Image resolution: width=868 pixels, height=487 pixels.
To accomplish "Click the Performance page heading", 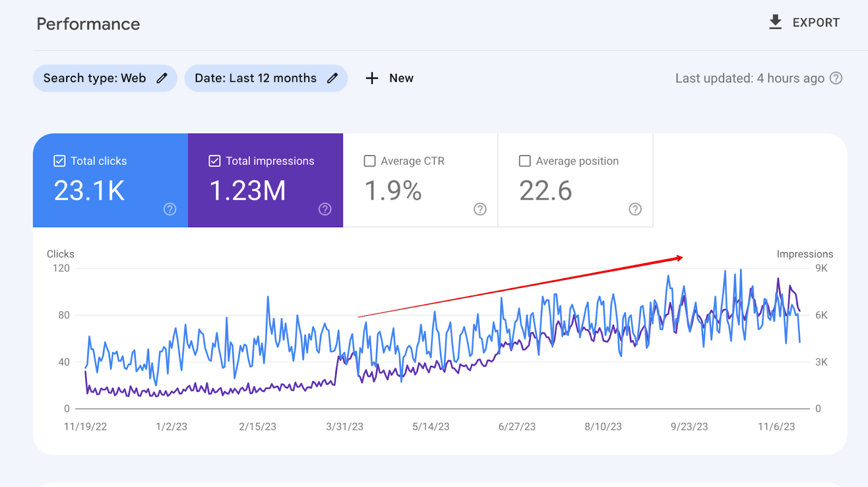I will pos(88,24).
